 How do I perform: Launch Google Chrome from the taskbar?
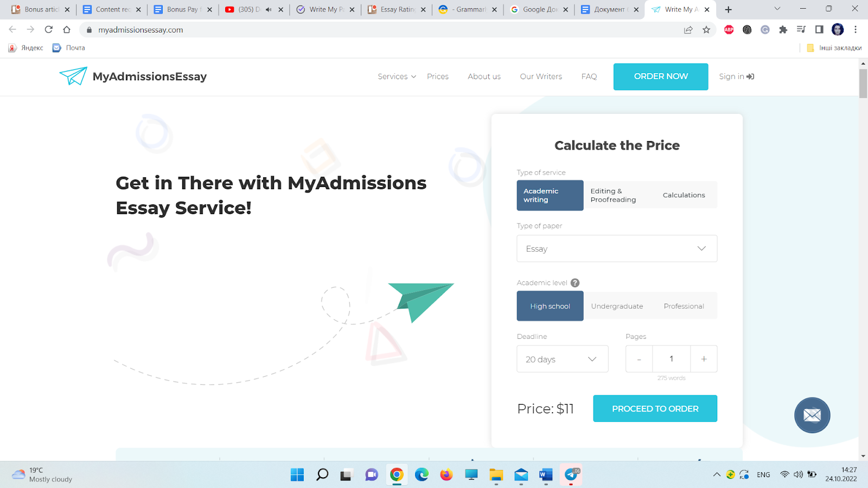pos(397,475)
